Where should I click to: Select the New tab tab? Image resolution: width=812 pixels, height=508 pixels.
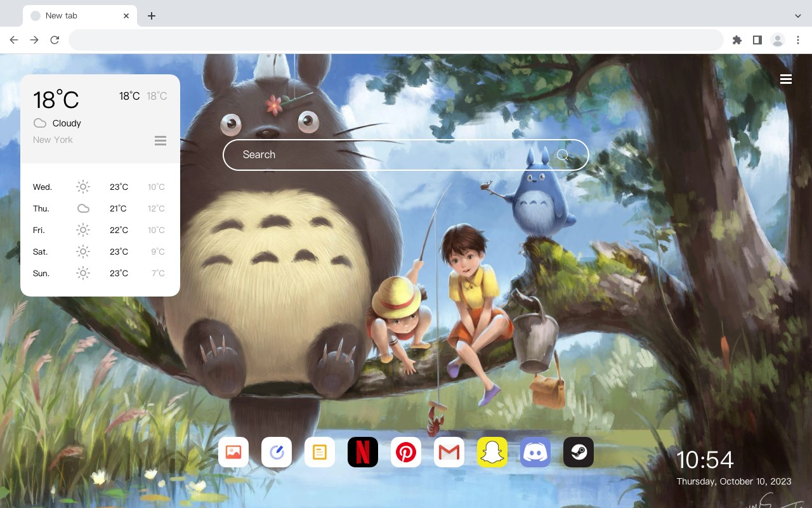80,16
